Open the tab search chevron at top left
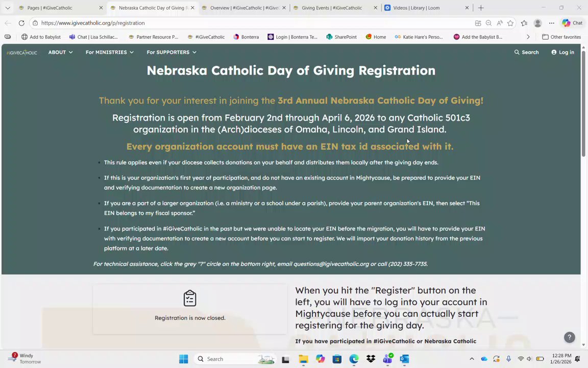This screenshot has height=368, width=588. click(8, 8)
